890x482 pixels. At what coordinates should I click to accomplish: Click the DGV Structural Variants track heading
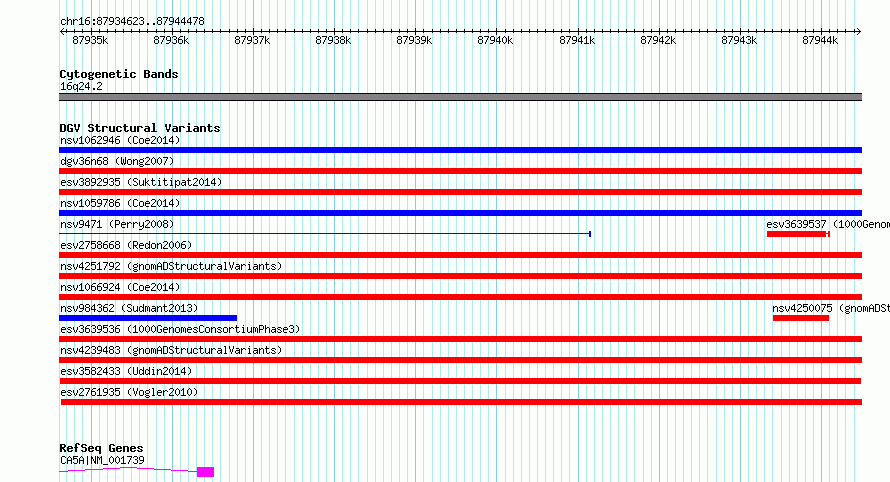[x=140, y=128]
